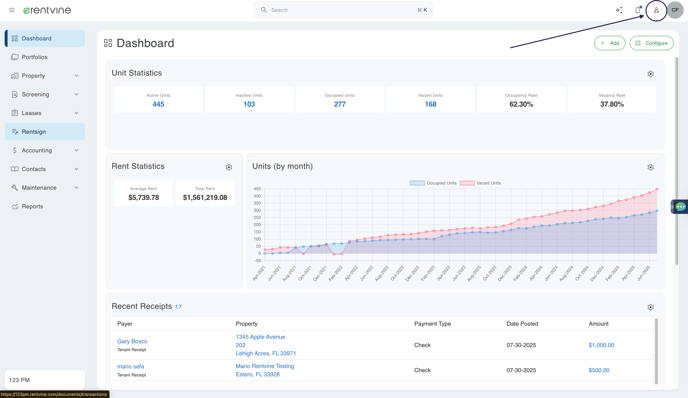Open Units (by month) gear settings

(x=651, y=167)
